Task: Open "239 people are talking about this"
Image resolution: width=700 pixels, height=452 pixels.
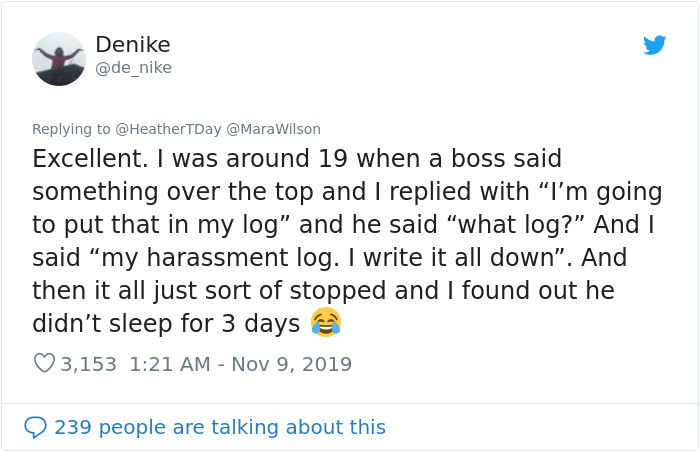Action: pyautogui.click(x=220, y=427)
